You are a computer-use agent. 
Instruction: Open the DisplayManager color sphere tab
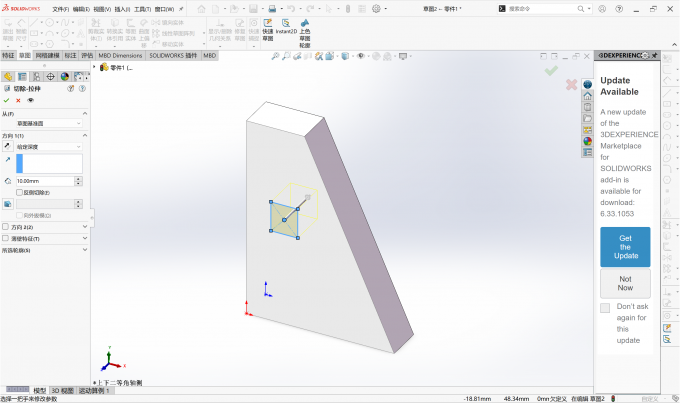tap(65, 77)
